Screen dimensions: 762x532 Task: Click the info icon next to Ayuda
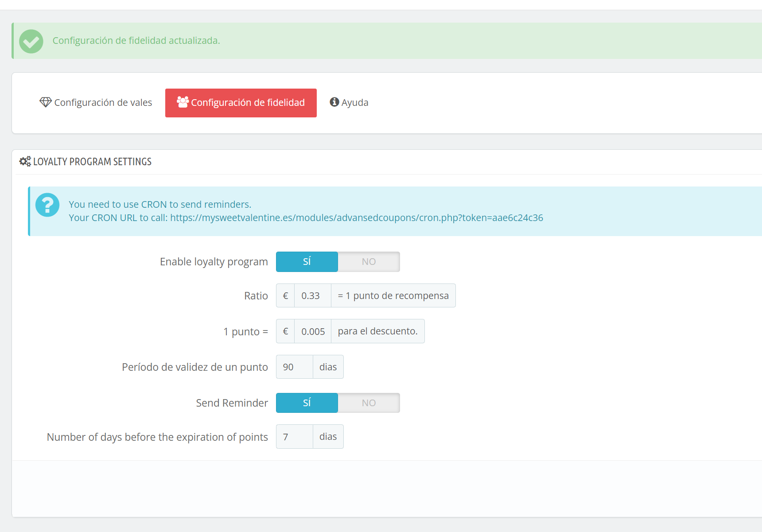(x=334, y=102)
